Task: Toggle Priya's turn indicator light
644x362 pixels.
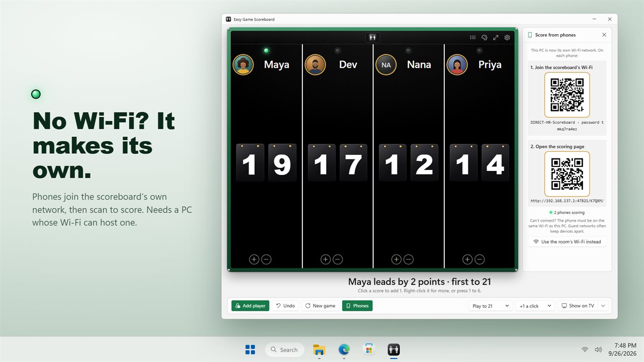Action: [x=479, y=50]
